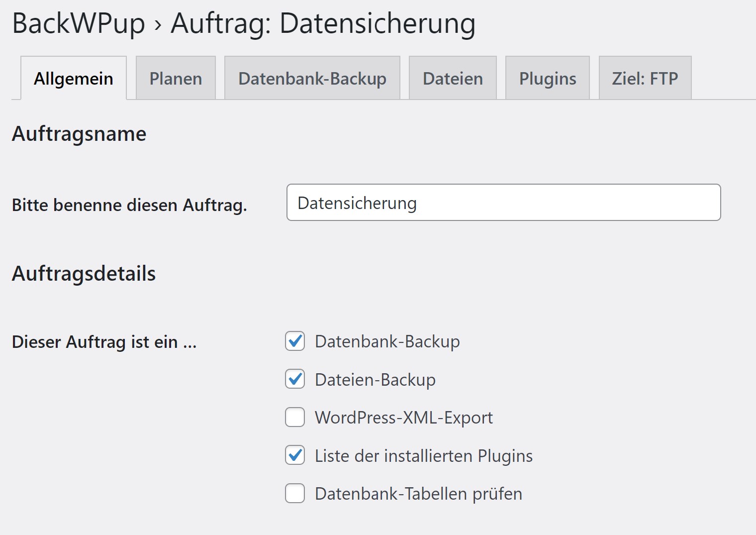This screenshot has height=535, width=756.
Task: Enable the WordPress-XML-Export checkbox
Action: pyautogui.click(x=295, y=417)
